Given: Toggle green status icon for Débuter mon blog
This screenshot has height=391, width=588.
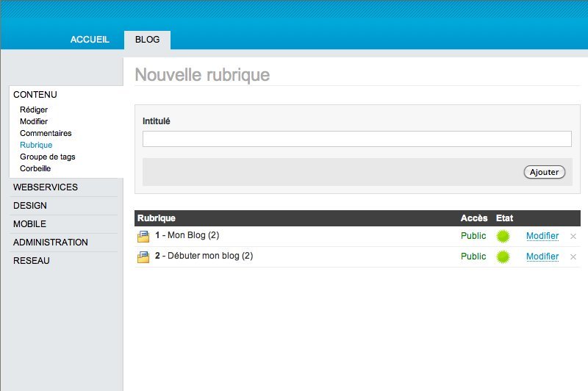Looking at the screenshot, I should pos(503,257).
